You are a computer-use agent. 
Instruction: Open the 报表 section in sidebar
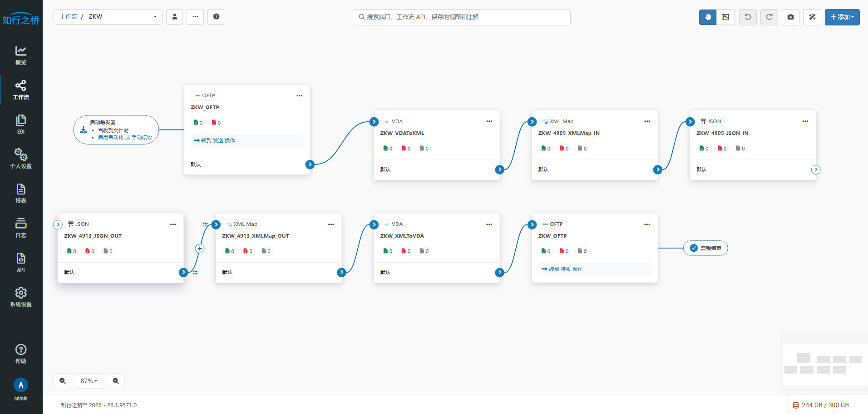tap(21, 193)
